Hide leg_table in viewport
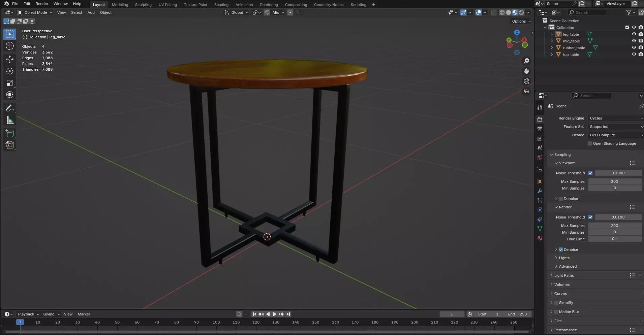 click(634, 34)
